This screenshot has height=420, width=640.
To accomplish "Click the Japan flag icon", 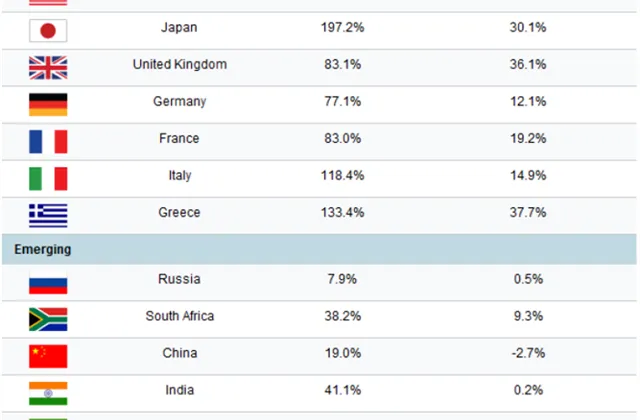I will click(48, 31).
